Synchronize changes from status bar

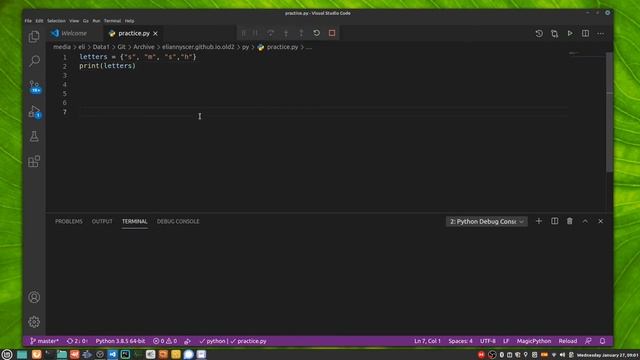click(77, 341)
